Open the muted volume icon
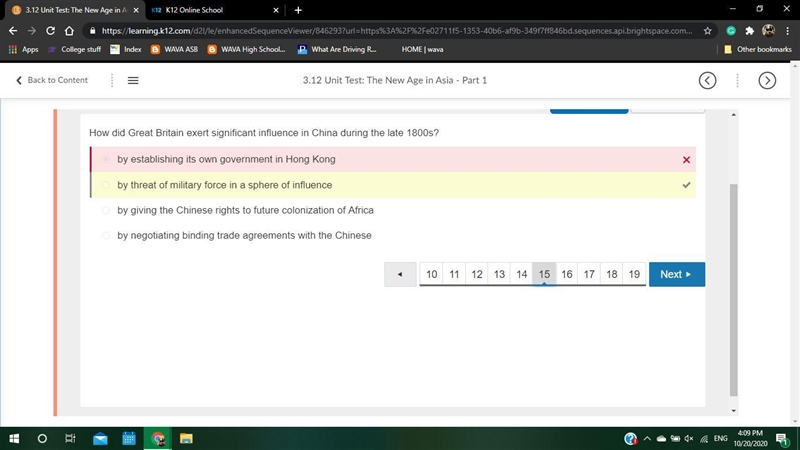Screen dimensions: 800x450 689,439
